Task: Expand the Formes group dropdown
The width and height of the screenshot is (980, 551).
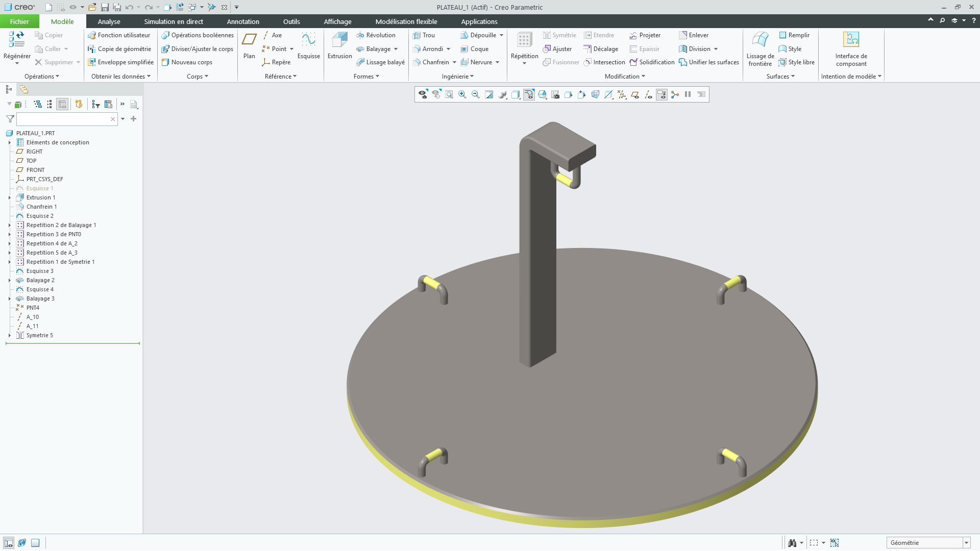Action: 366,77
